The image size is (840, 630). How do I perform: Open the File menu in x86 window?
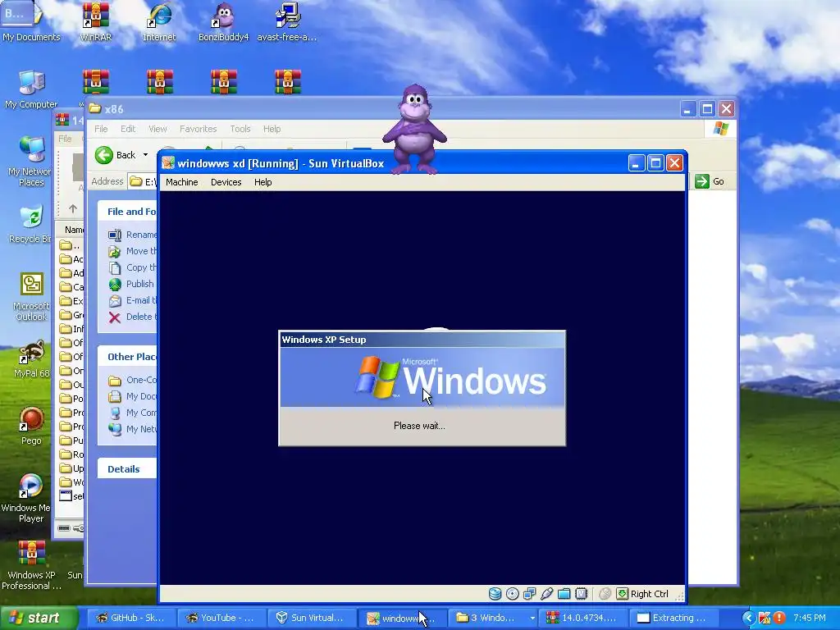101,129
